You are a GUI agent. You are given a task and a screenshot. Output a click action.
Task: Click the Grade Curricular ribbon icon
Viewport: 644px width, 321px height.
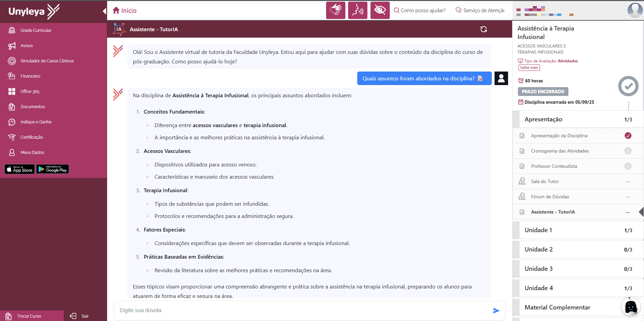[x=12, y=31]
